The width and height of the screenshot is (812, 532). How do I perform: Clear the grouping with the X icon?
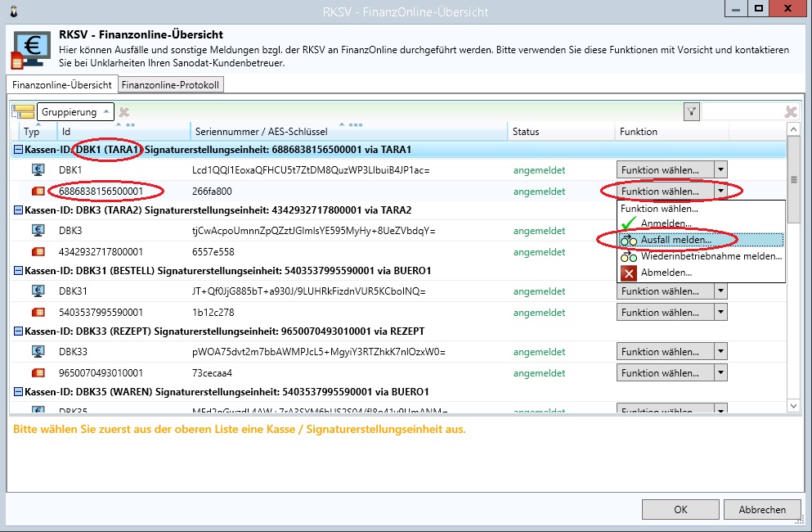[123, 112]
